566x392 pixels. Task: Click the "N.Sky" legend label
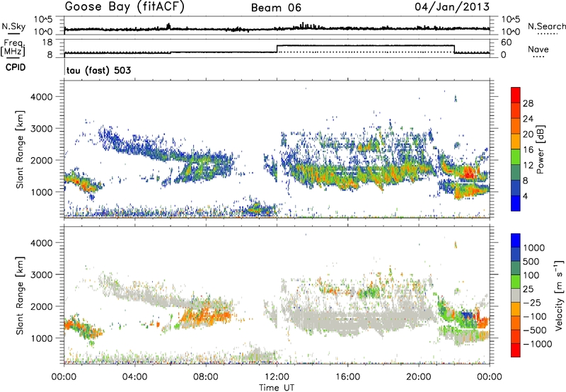[13, 26]
